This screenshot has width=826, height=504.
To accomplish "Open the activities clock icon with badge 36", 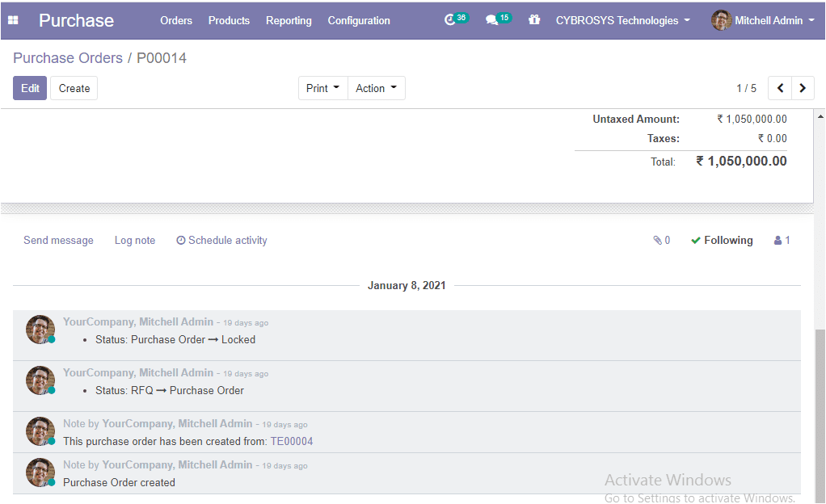I will pyautogui.click(x=451, y=20).
